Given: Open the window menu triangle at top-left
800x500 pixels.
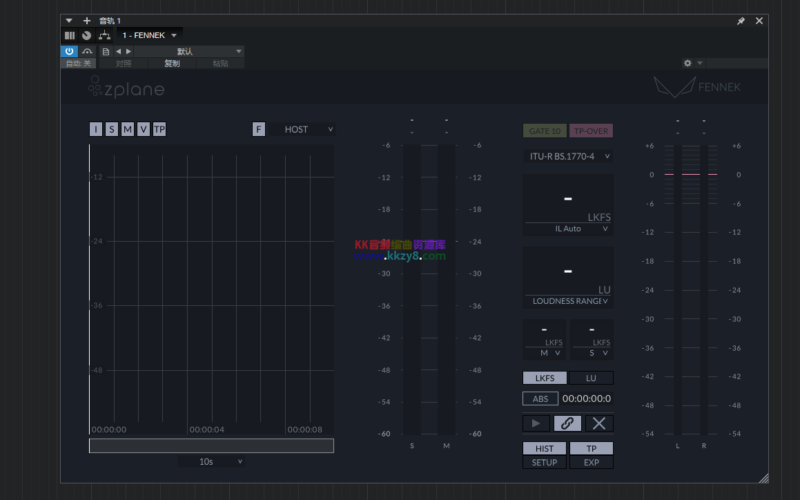Looking at the screenshot, I should [x=69, y=20].
